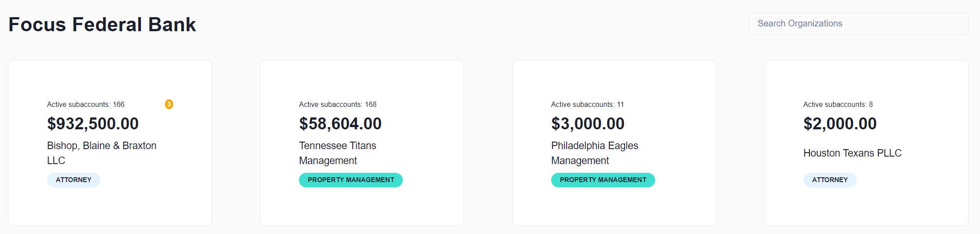The width and height of the screenshot is (980, 234).
Task: Click the $932,500.00 balance amount
Action: [93, 124]
